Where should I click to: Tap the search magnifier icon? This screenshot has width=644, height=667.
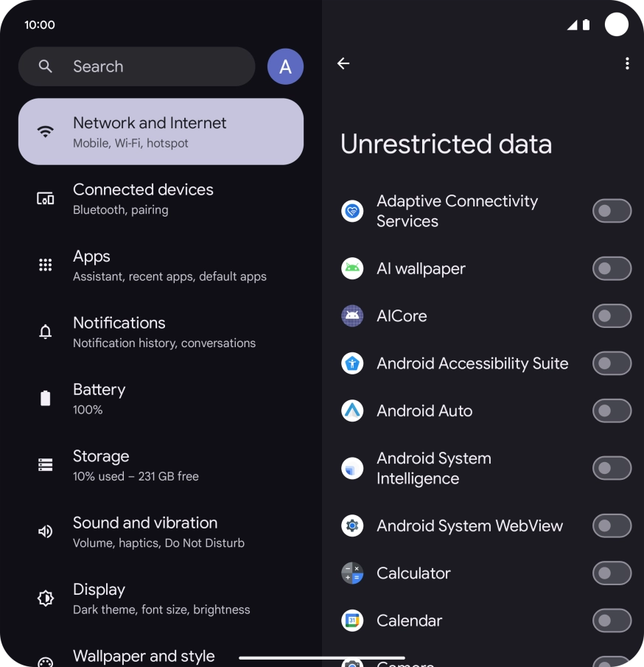coord(46,66)
